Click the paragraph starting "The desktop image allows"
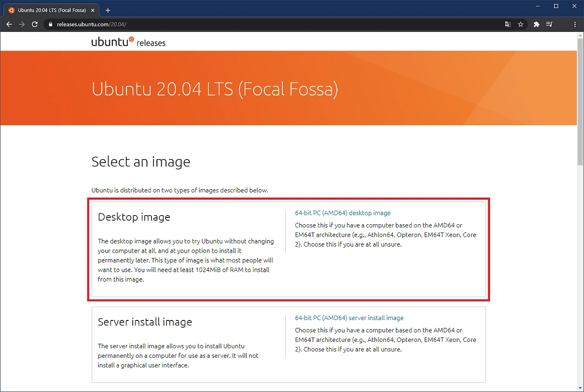584x392 pixels. click(186, 260)
